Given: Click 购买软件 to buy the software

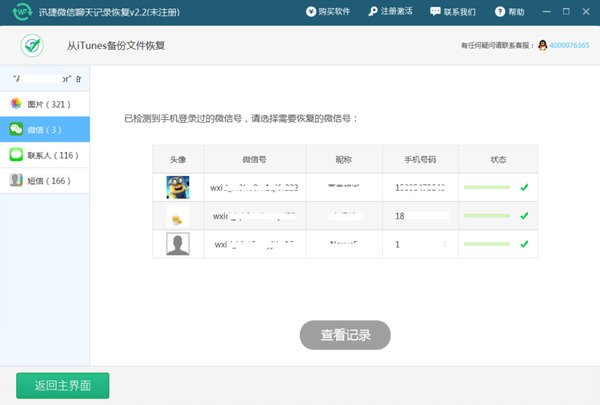Looking at the screenshot, I should (x=334, y=12).
